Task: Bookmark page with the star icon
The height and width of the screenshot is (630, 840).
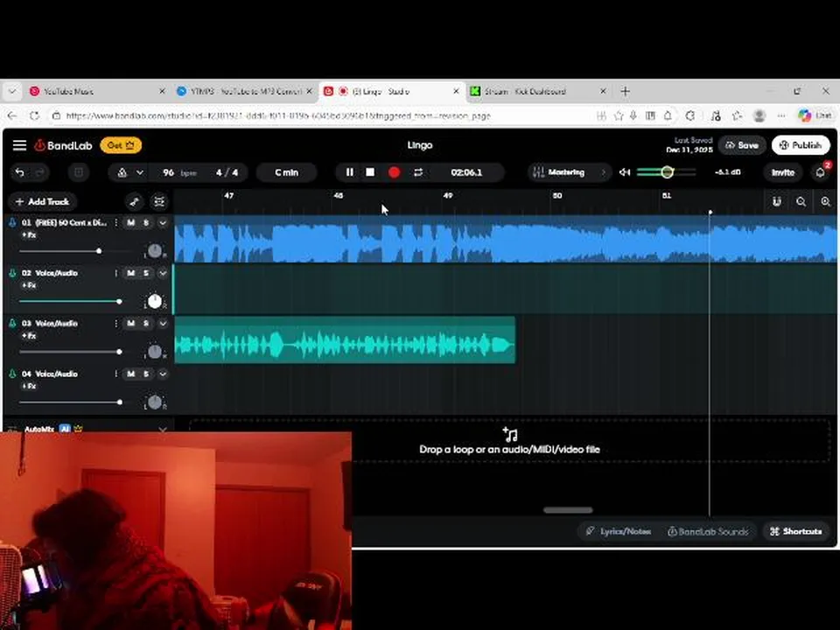Action: tap(619, 115)
